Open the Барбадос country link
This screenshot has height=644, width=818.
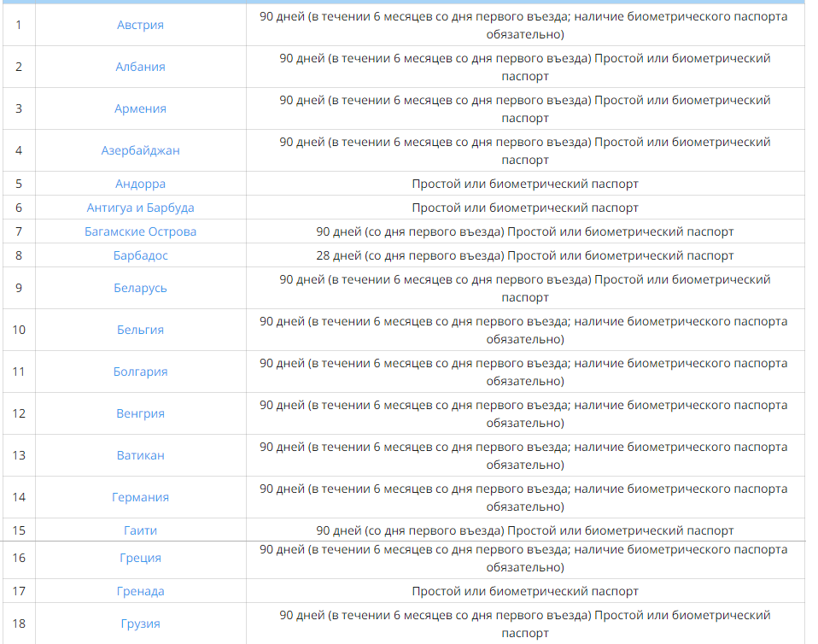(x=140, y=255)
